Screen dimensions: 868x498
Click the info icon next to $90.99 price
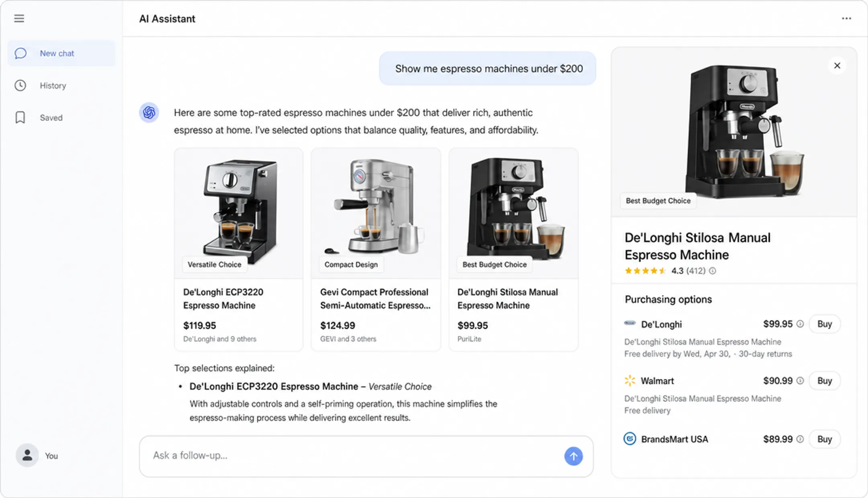click(x=800, y=381)
